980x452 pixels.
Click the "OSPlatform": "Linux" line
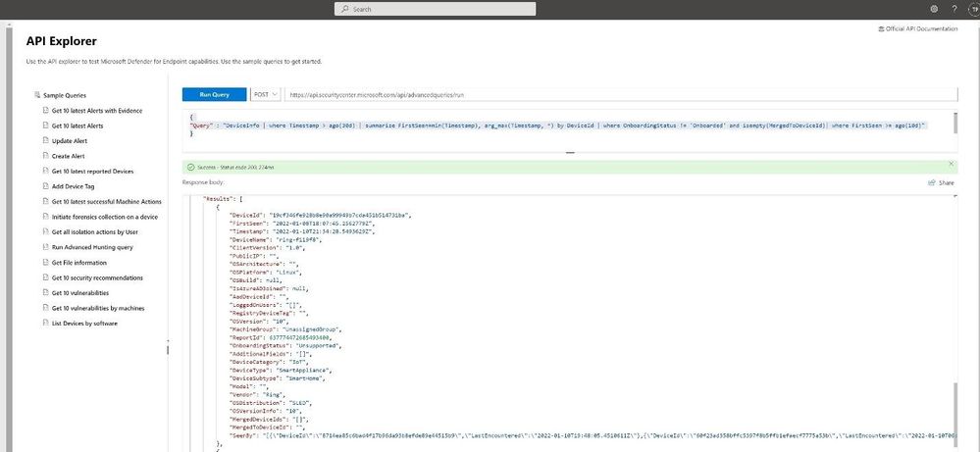266,273
